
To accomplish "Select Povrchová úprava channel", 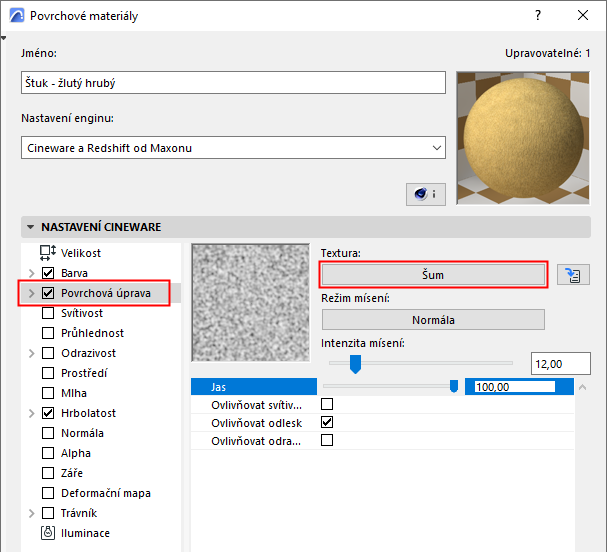I will coord(106,293).
